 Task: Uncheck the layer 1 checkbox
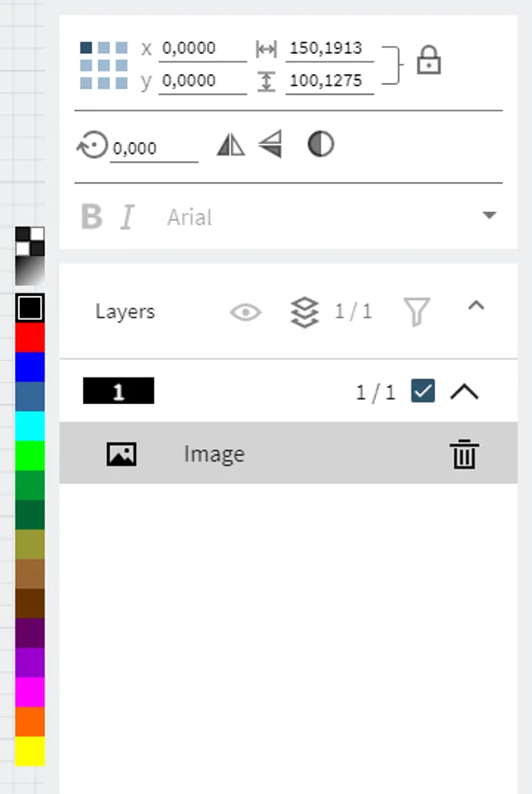pos(423,391)
